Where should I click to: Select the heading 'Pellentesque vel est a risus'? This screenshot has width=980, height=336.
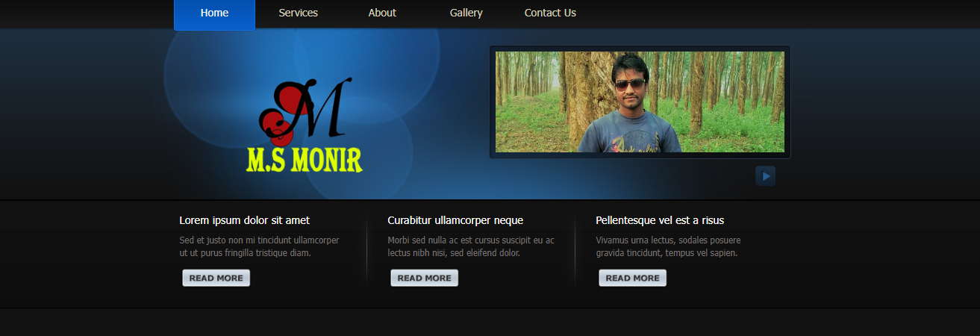click(660, 220)
